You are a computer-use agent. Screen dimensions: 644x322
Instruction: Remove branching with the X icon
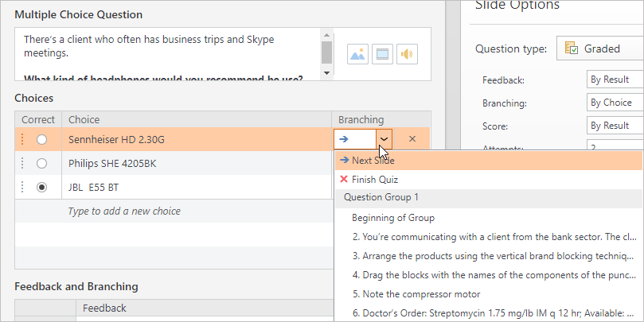[412, 139]
